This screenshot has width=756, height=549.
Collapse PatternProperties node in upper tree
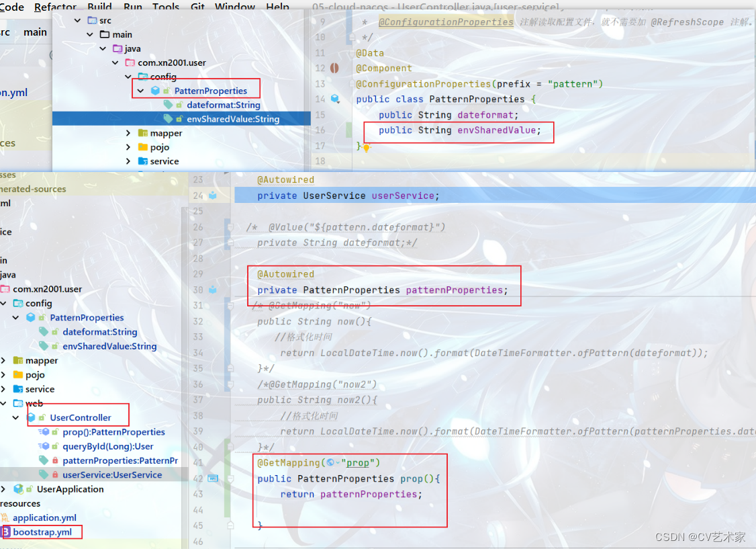[140, 91]
